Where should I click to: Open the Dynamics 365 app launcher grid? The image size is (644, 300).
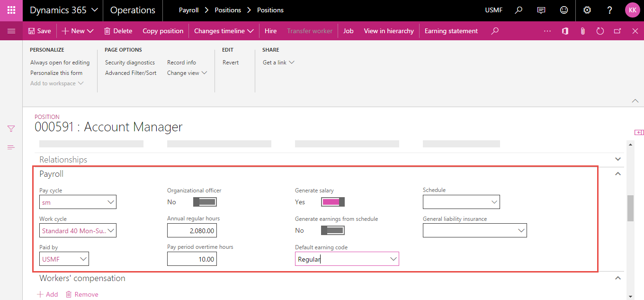pos(10,10)
